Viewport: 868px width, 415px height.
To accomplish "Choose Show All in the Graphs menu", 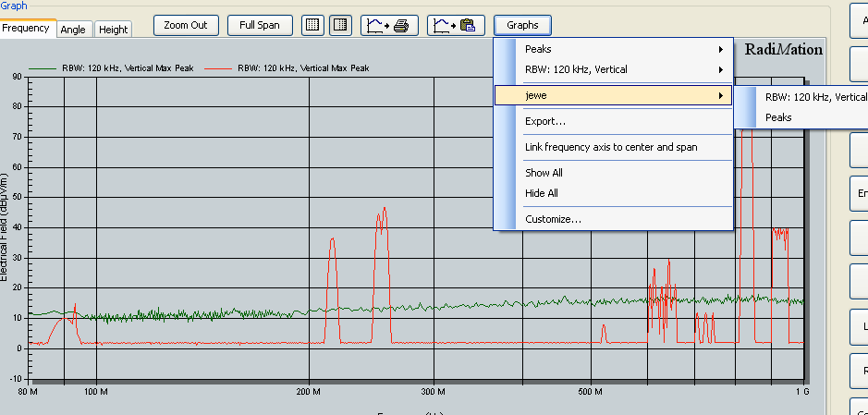I will click(x=544, y=173).
